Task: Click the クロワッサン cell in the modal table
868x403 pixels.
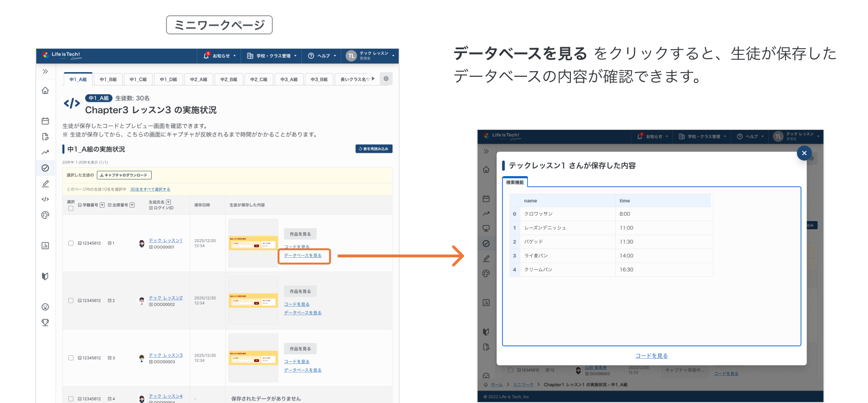Action: 568,214
